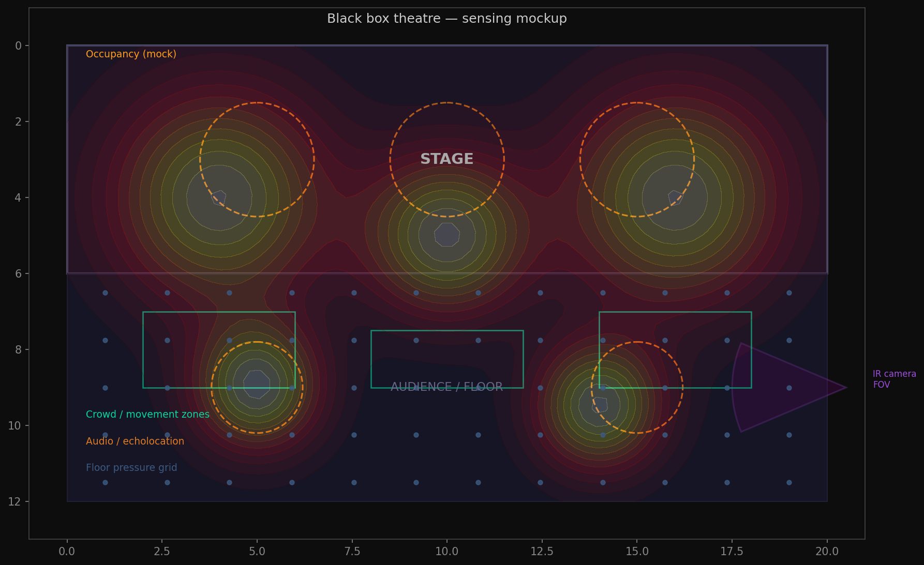Click the y-axis tick label '6'
This screenshot has height=565, width=924.
click(19, 274)
